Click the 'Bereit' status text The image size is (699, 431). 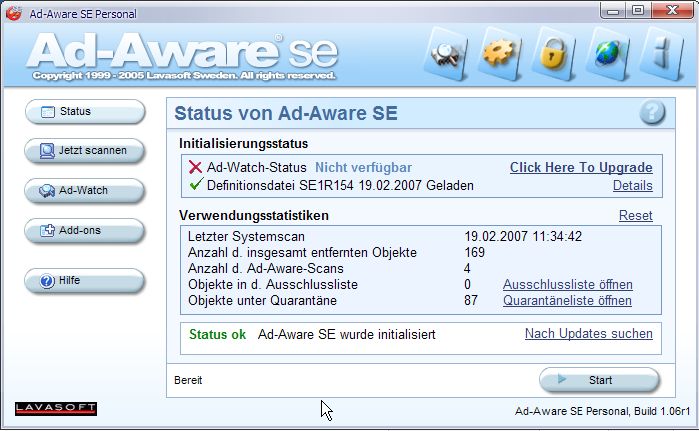(188, 380)
